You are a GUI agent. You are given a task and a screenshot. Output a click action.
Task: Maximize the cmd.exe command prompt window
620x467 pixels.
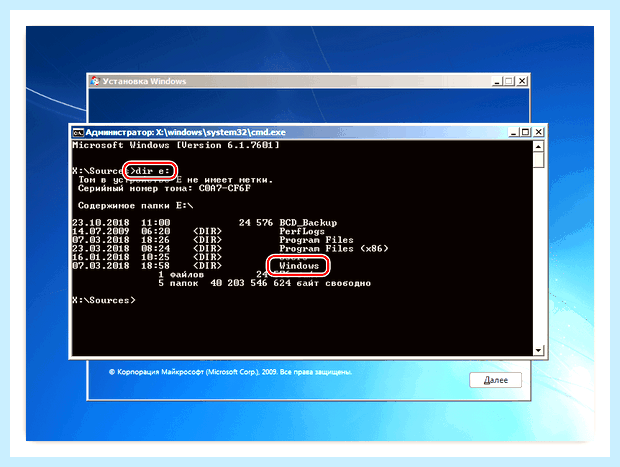pyautogui.click(x=525, y=132)
